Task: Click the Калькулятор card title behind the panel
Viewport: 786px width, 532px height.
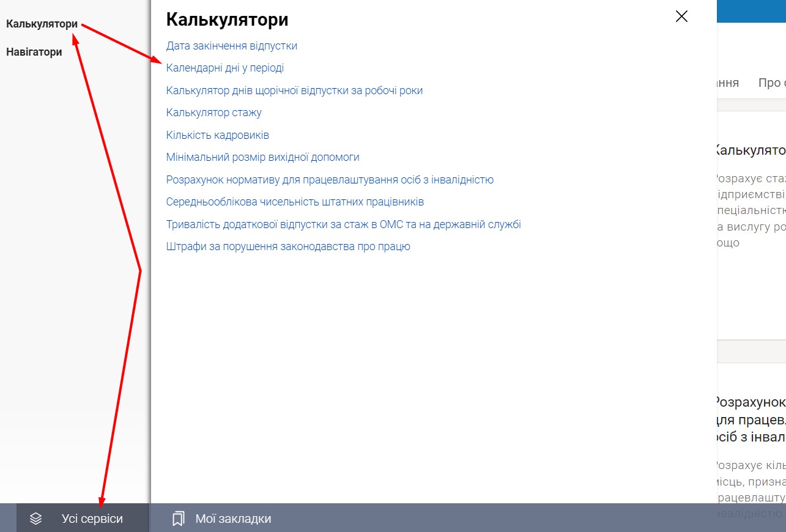Action: click(x=751, y=150)
